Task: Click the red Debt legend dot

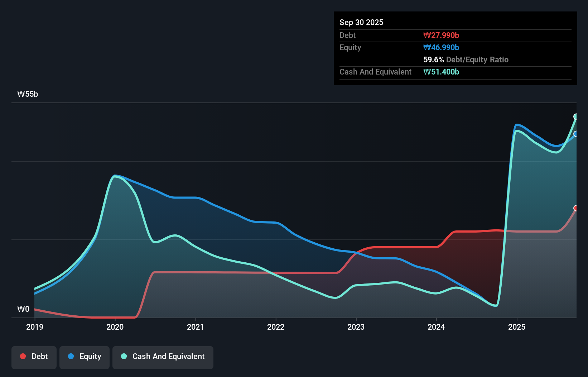Action: pos(22,356)
